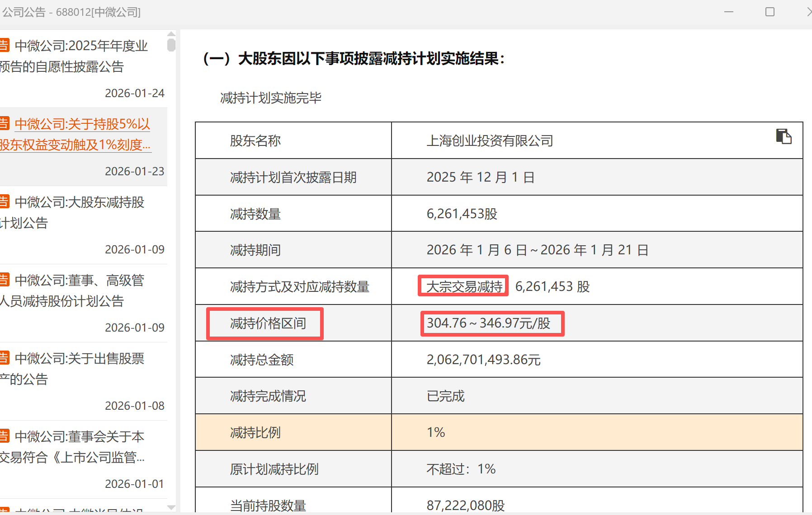Click the orange icon beside 董事会关于本次交易 announcement
Viewport: 812px width, 515px height.
4,436
